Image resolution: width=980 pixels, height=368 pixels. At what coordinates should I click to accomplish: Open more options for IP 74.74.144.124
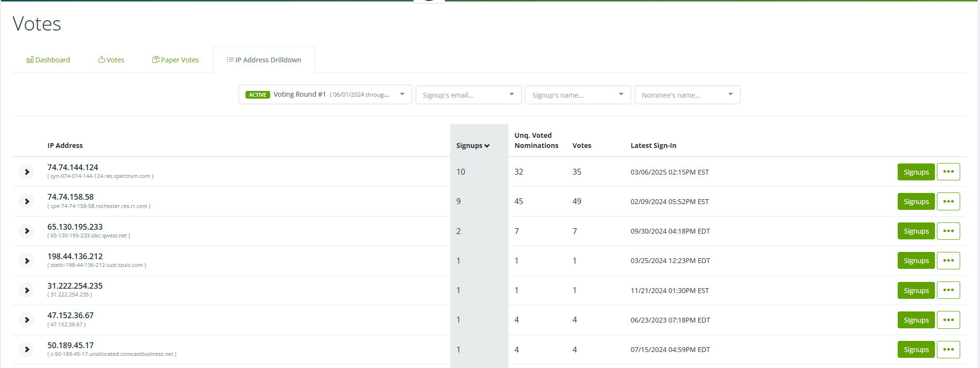click(948, 172)
